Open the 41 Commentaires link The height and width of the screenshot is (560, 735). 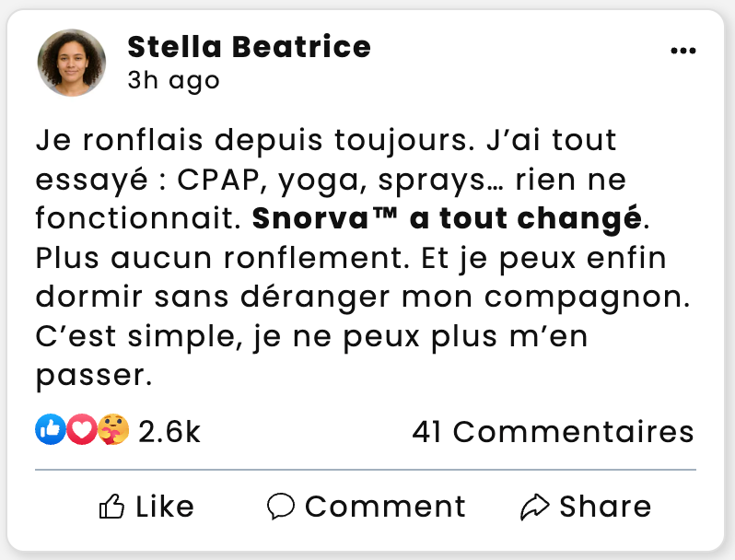[553, 431]
